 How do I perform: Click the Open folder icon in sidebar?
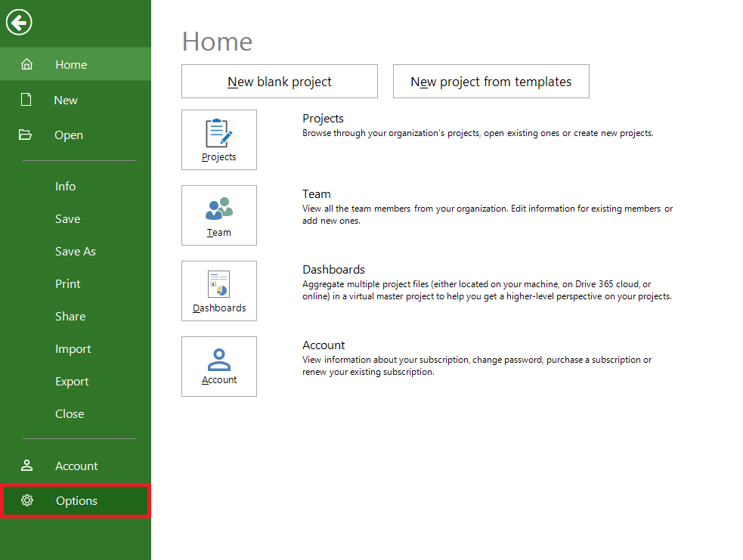[25, 135]
